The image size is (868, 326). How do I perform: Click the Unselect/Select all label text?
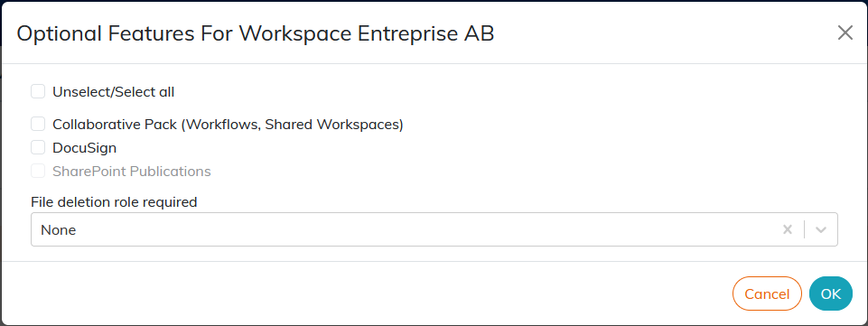click(114, 92)
